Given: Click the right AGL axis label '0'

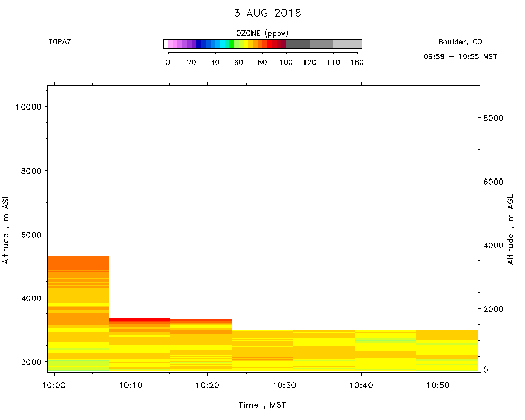Looking at the screenshot, I should (485, 370).
